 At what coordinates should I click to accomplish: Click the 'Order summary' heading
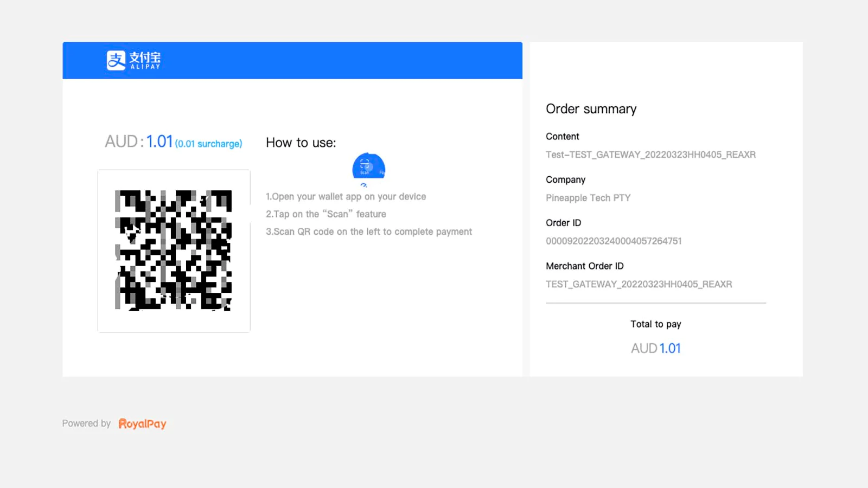click(591, 109)
